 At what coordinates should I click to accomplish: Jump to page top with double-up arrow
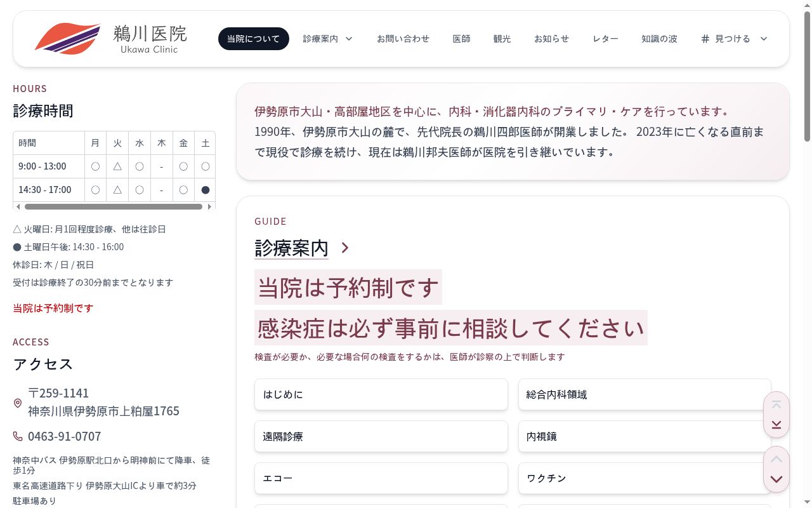(776, 405)
